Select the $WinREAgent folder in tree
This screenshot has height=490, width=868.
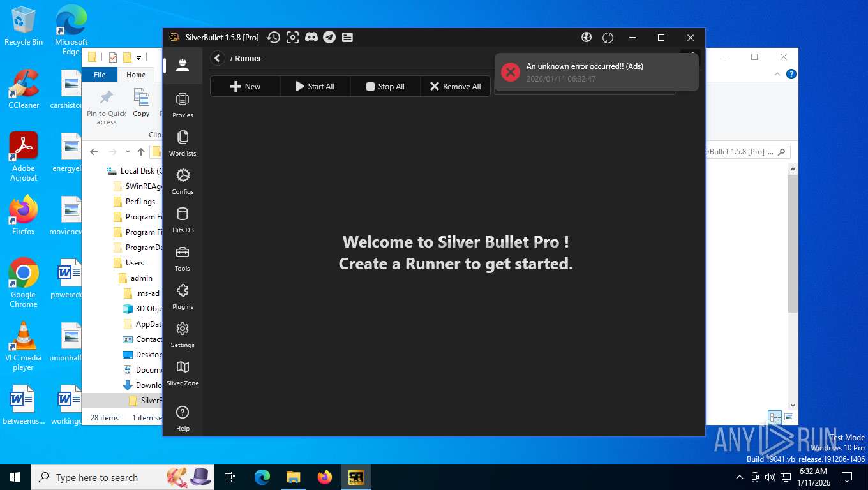pyautogui.click(x=137, y=186)
